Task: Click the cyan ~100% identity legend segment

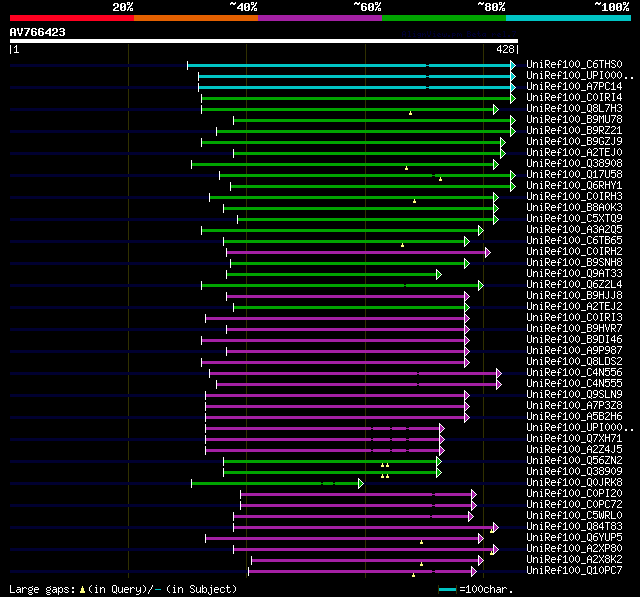Action: coord(569,18)
